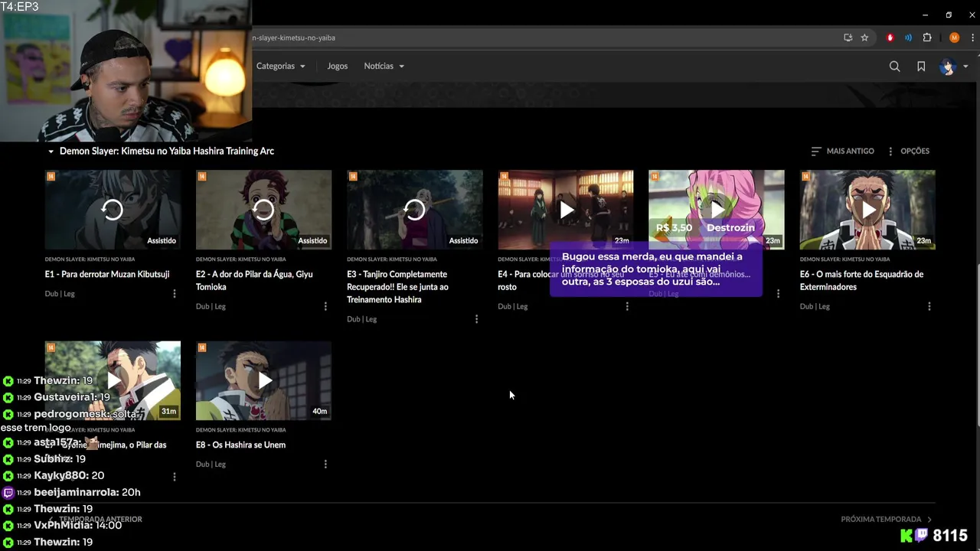Click the 23m duration badge on E6
The width and height of the screenshot is (980, 551).
(x=924, y=241)
